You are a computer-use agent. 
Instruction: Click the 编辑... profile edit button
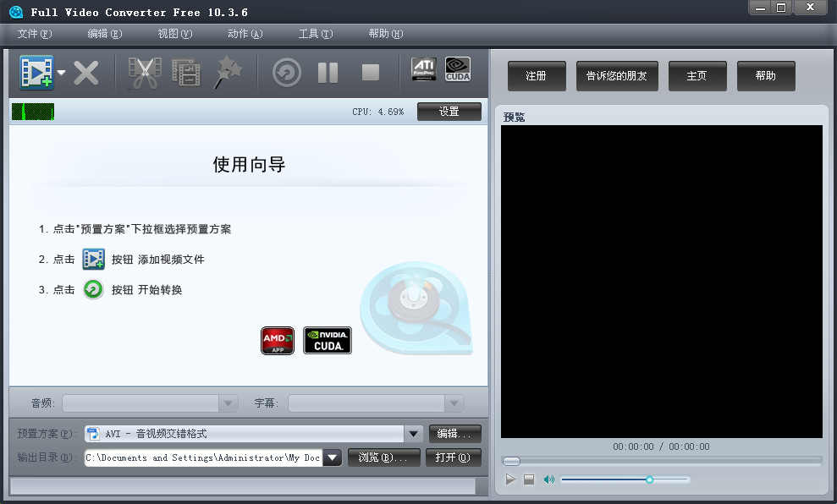click(454, 434)
